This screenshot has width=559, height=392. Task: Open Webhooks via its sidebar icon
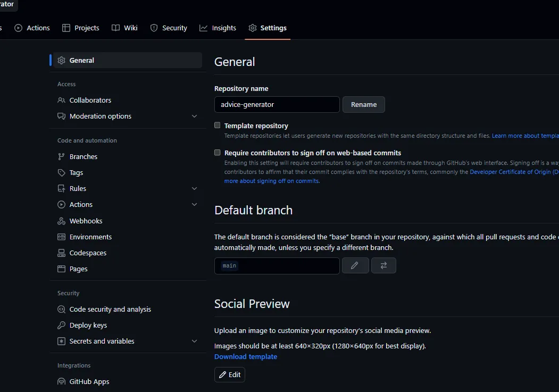coord(62,221)
